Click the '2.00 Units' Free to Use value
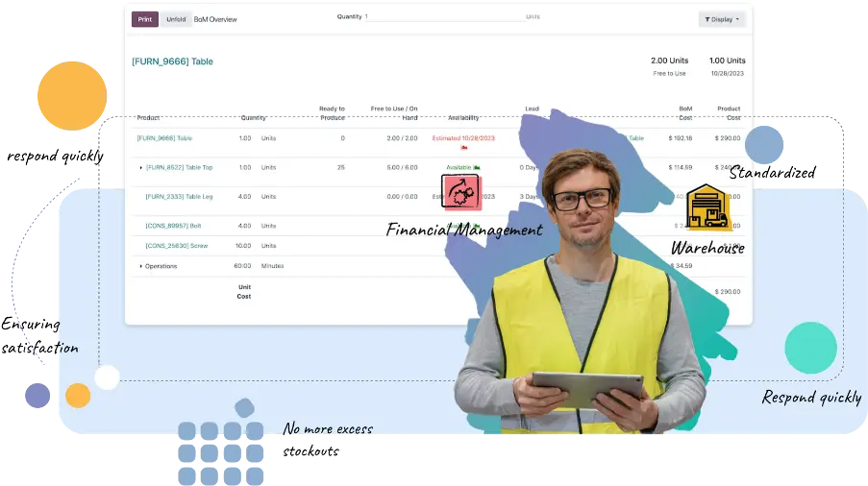 669,61
